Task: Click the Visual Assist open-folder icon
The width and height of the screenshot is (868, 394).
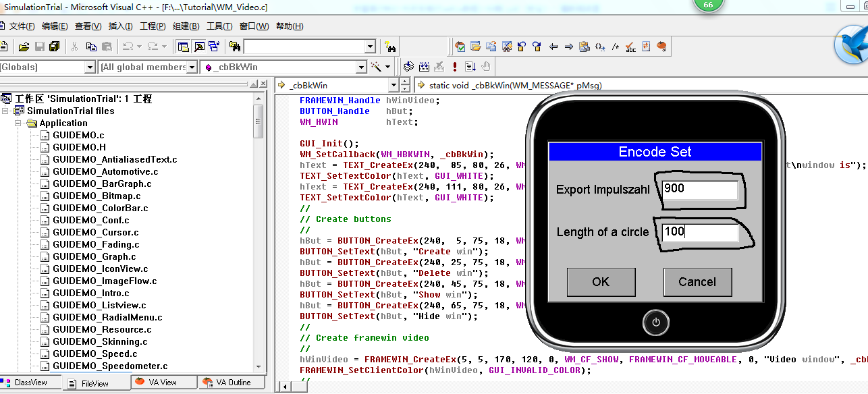Action: pos(476,47)
